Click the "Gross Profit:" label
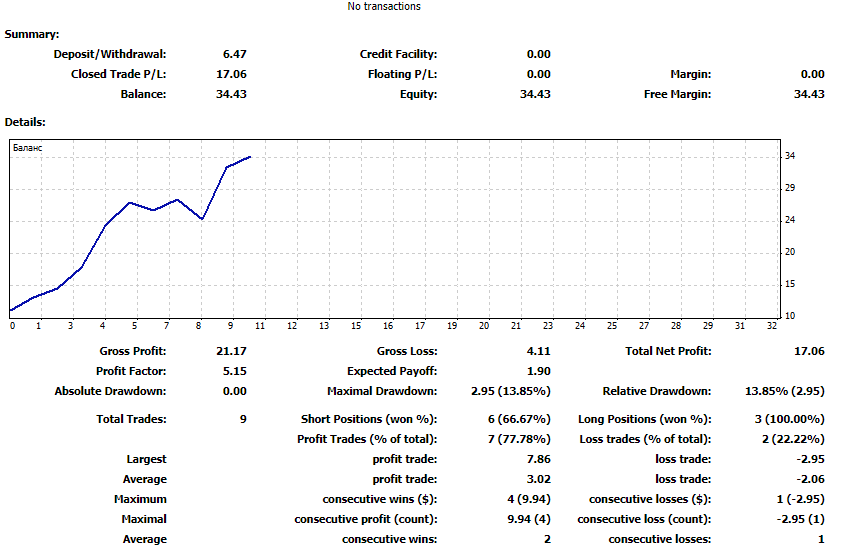 click(x=132, y=351)
